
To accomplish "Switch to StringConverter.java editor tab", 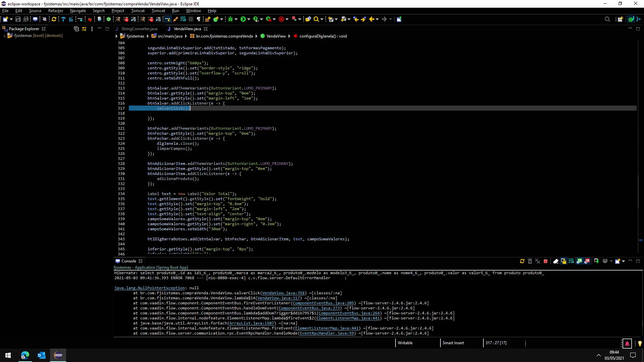I will 139,29.
